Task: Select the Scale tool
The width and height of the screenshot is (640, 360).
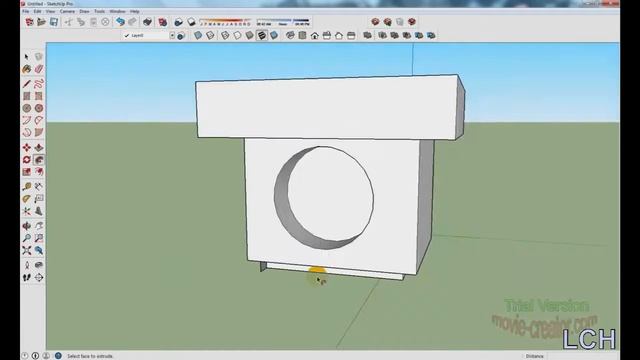Action: [x=27, y=172]
